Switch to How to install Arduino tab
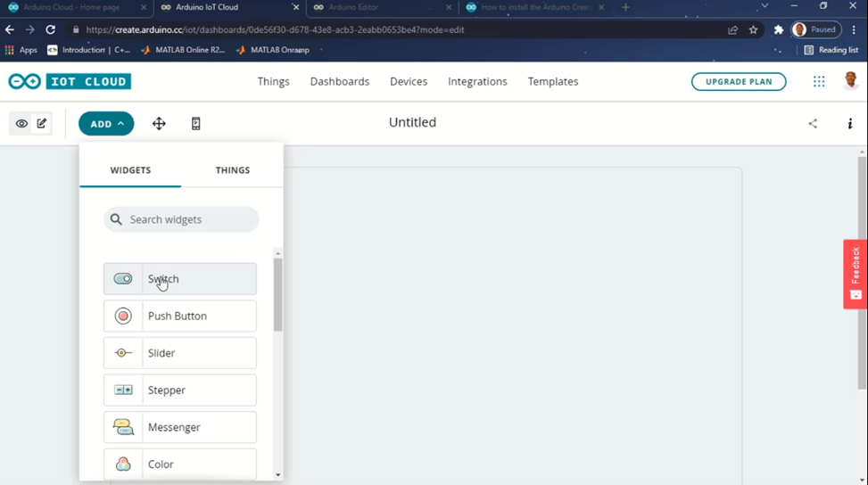This screenshot has height=485, width=868. coord(534,7)
